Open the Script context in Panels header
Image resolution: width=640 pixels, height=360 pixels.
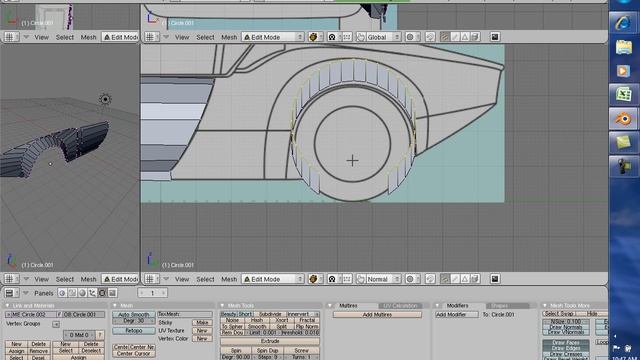tap(72, 293)
